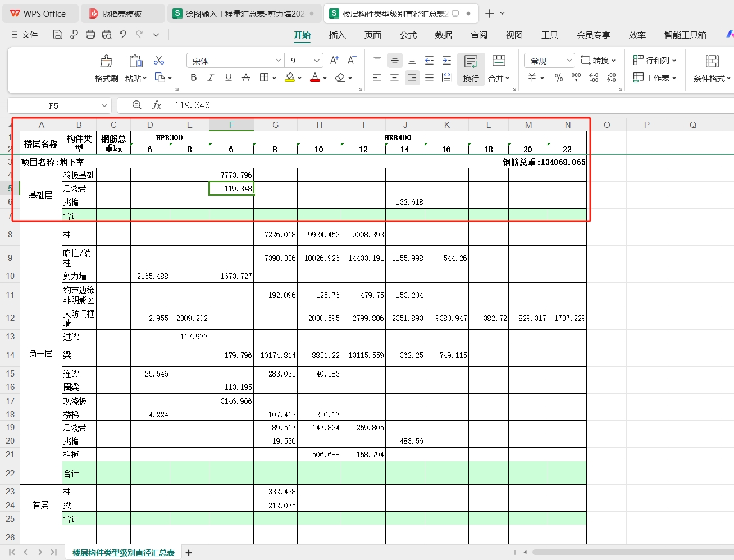Expand the Name Box dropdown arrow
Screen dimensions: 734x560
click(104, 105)
